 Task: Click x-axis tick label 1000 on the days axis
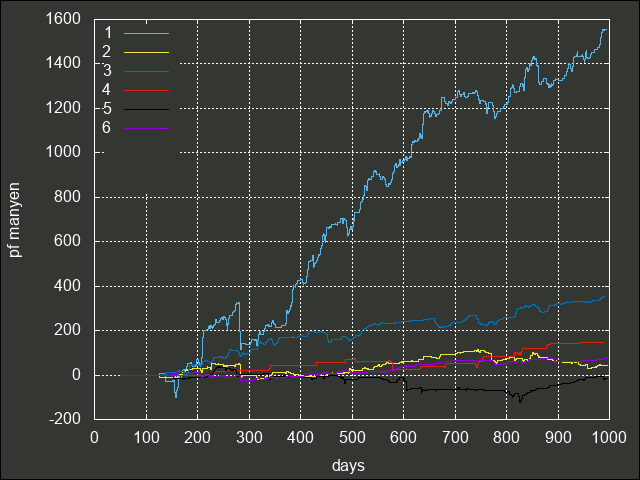pyautogui.click(x=609, y=438)
